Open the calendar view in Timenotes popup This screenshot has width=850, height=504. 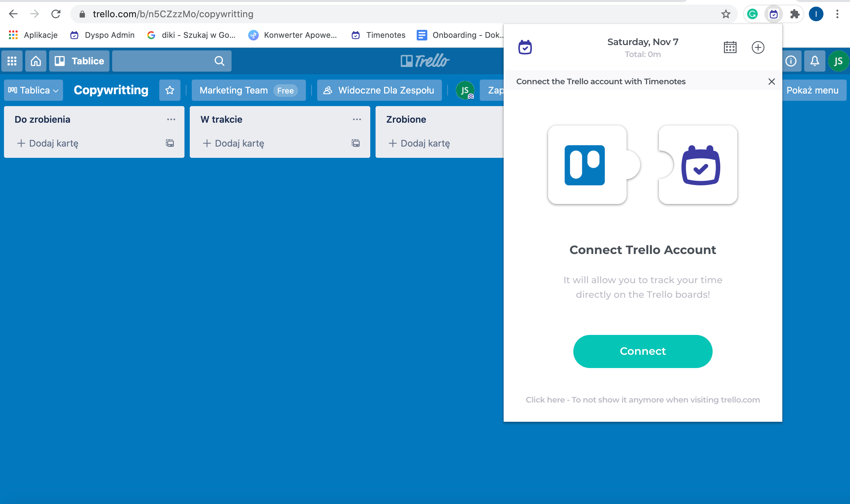coord(730,47)
